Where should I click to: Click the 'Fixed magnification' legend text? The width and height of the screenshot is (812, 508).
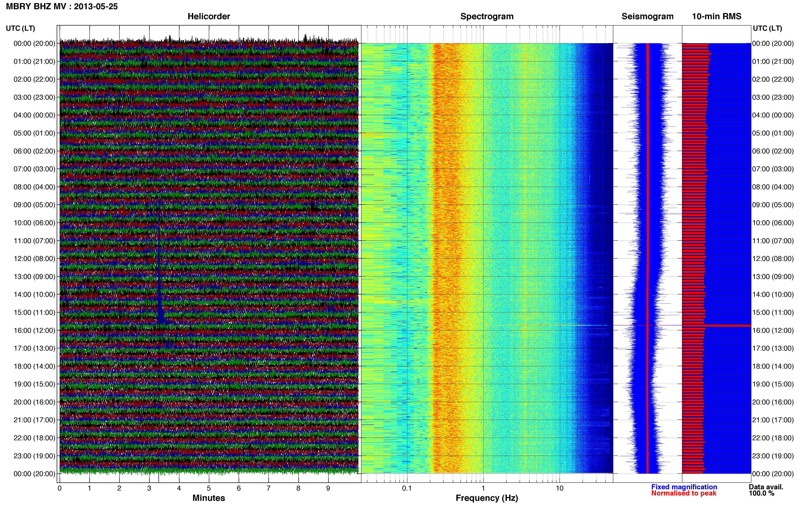(684, 487)
